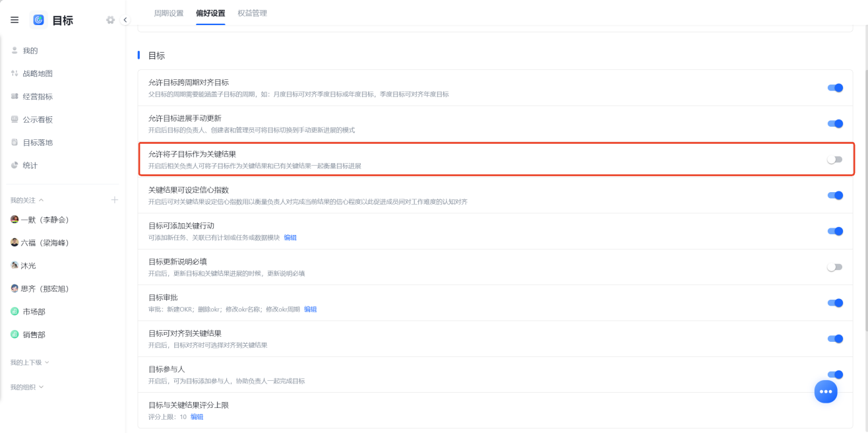868x433 pixels.
Task: Click 编辑 link under 目标审批
Action: (311, 309)
